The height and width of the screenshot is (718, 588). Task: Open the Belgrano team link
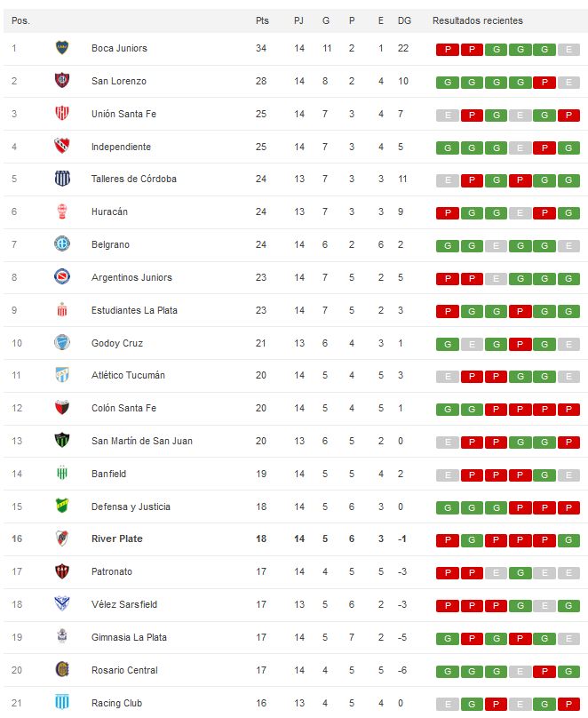[110, 244]
